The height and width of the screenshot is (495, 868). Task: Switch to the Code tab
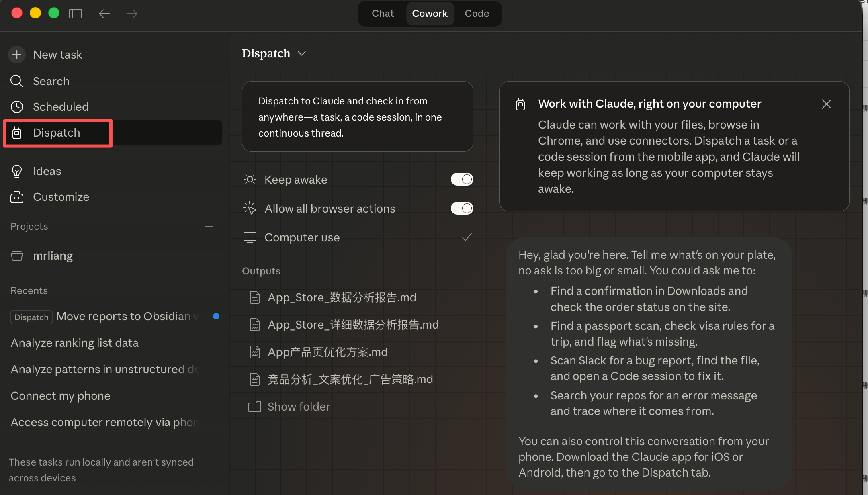477,14
